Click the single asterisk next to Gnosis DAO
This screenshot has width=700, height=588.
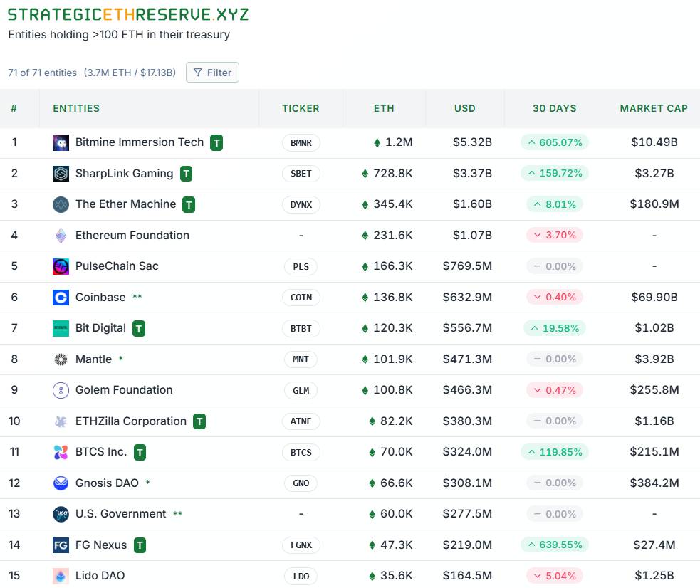tap(148, 482)
